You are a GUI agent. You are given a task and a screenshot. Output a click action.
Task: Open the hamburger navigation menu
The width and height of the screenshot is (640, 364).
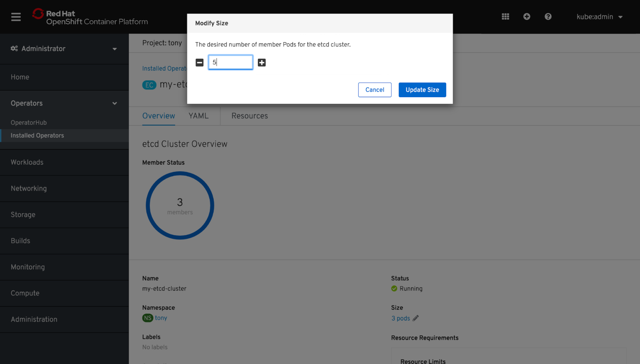(x=16, y=17)
